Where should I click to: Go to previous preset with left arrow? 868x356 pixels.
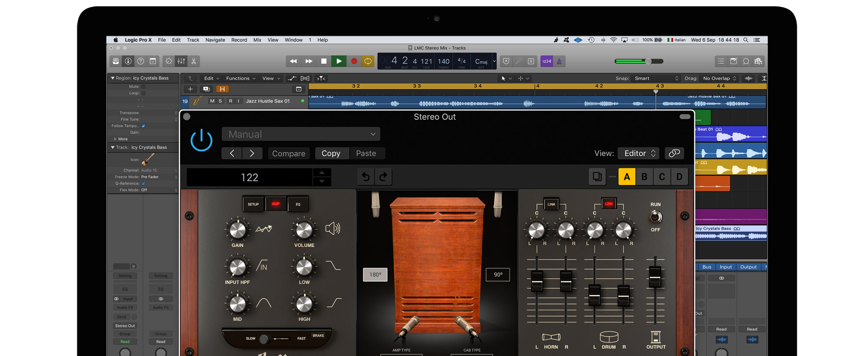[232, 153]
